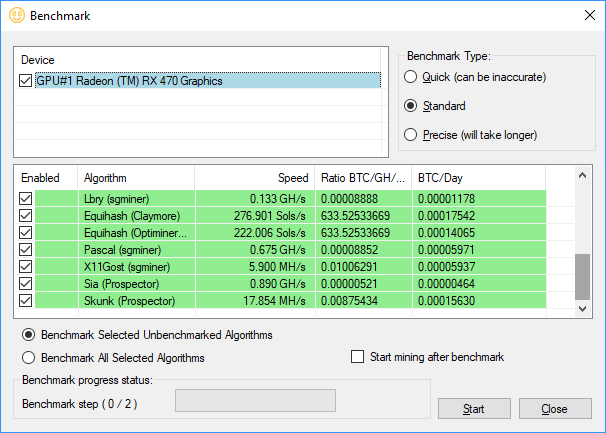Image resolution: width=606 pixels, height=433 pixels.
Task: Click the algorithm list scroll up arrow
Action: click(582, 176)
